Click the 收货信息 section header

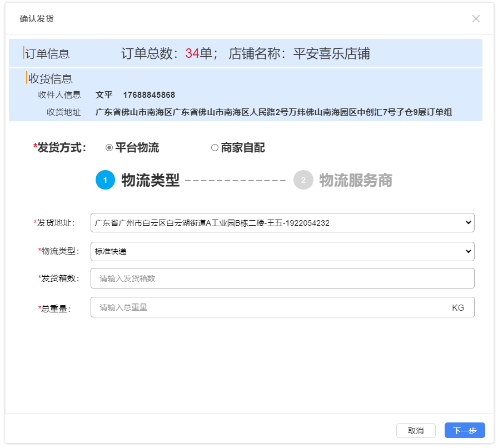click(x=51, y=78)
